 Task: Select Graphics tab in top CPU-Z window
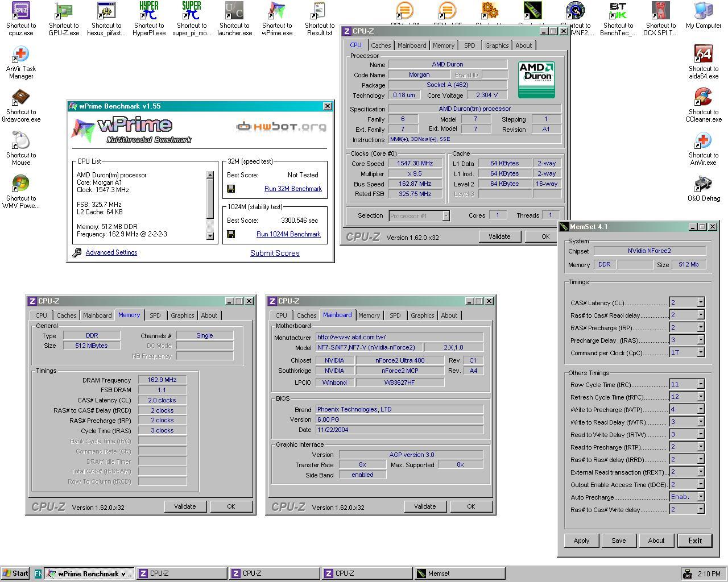point(497,45)
